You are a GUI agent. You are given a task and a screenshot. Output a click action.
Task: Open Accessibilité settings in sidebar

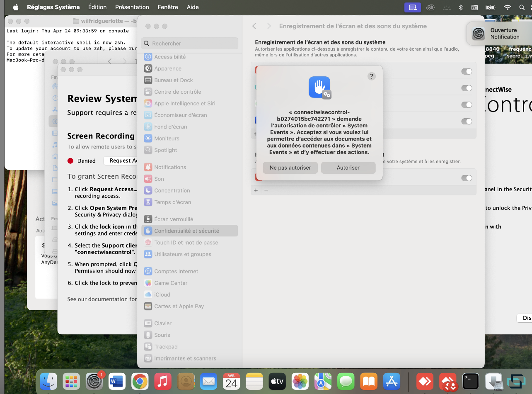[x=170, y=57]
